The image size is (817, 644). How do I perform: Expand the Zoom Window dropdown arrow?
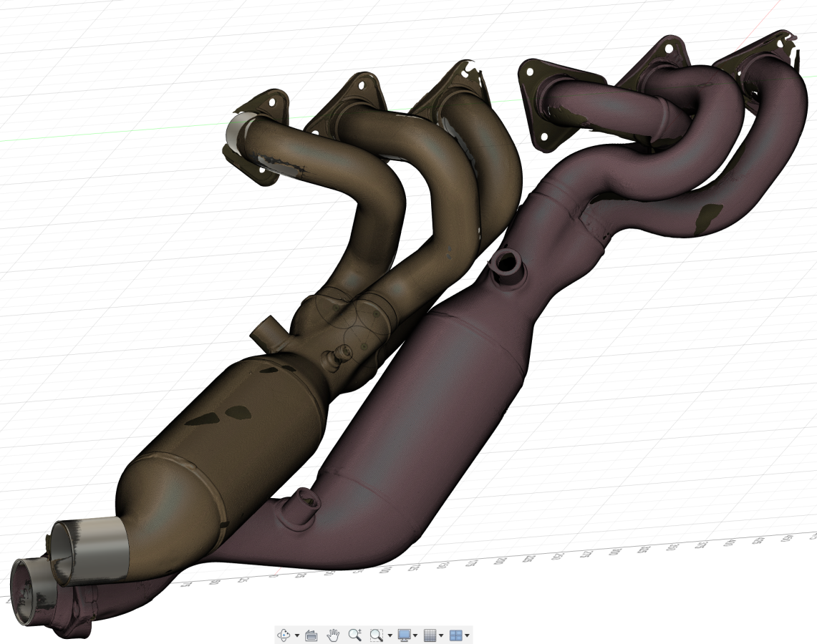(390, 635)
